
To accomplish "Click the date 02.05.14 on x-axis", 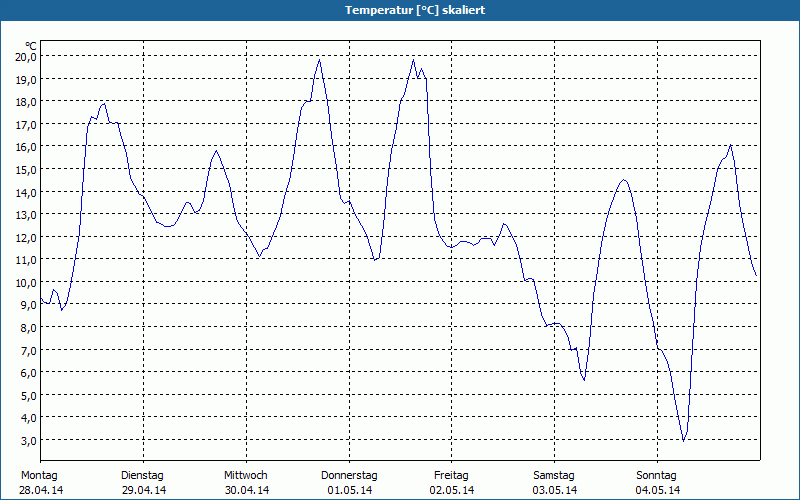I will pos(452,490).
